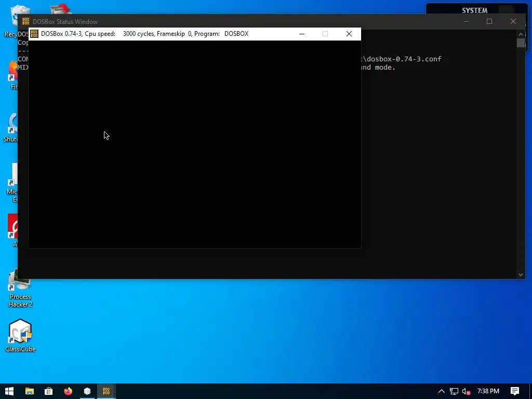Switch to the ClassiCube taskbar icon
The height and width of the screenshot is (399, 532).
tap(87, 391)
